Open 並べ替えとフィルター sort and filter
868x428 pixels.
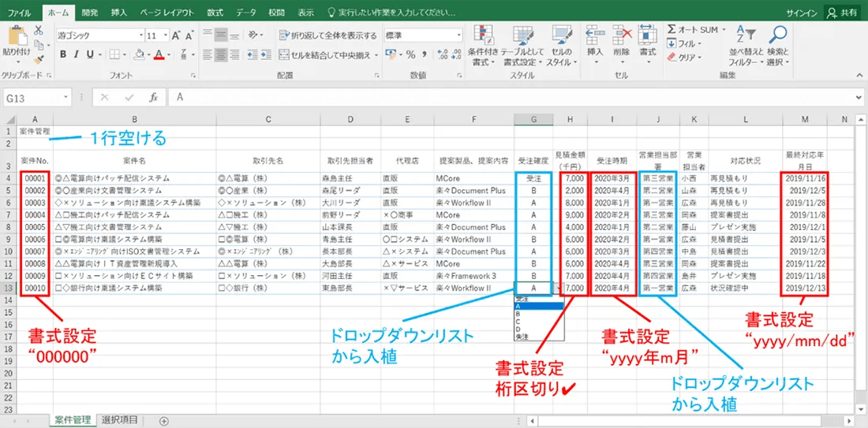(746, 46)
